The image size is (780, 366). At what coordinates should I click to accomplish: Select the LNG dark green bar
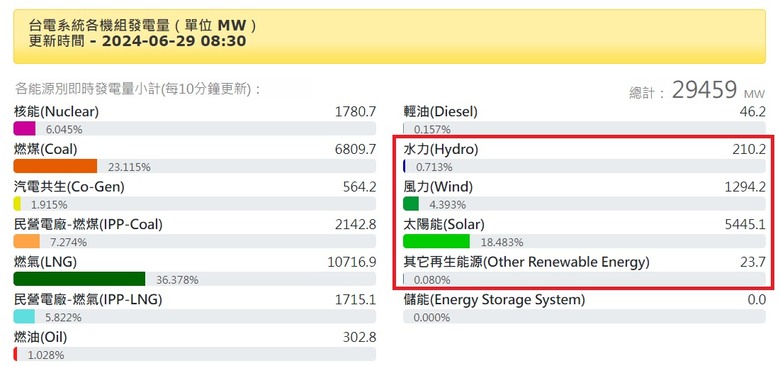click(x=79, y=279)
